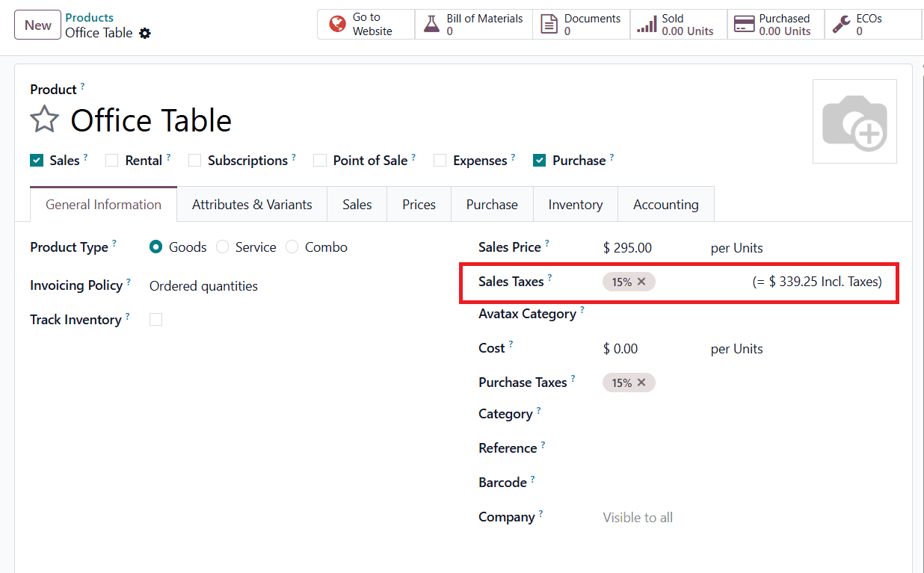Switch to the Inventory tab
Viewport: 924px width, 573px height.
pyautogui.click(x=575, y=204)
